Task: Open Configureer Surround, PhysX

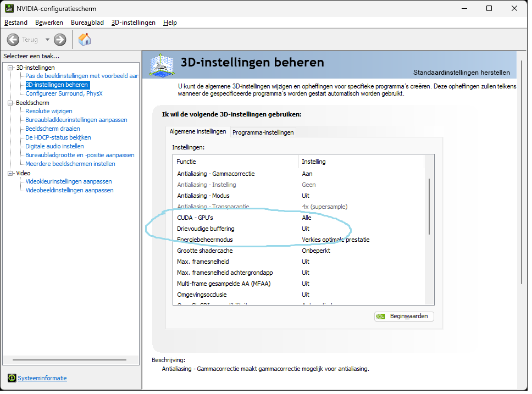Action: click(x=64, y=93)
